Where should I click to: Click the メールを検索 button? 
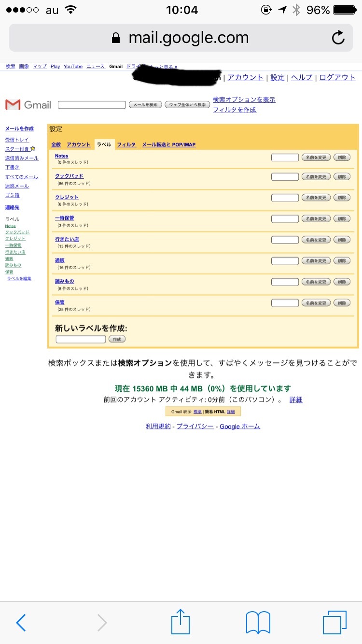click(145, 105)
